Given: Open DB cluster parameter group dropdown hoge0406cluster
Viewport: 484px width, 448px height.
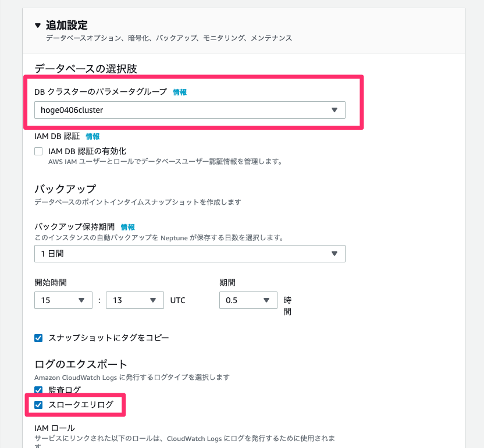Looking at the screenshot, I should coord(190,110).
